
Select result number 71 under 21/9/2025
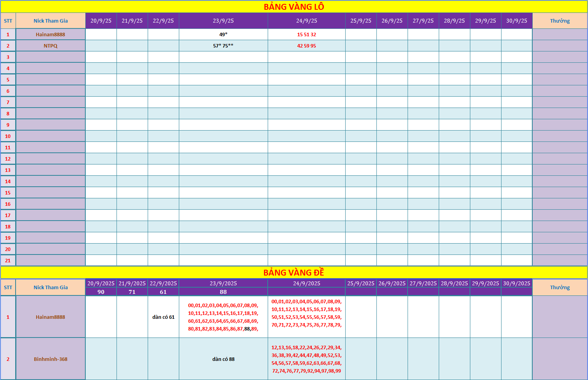coord(132,292)
